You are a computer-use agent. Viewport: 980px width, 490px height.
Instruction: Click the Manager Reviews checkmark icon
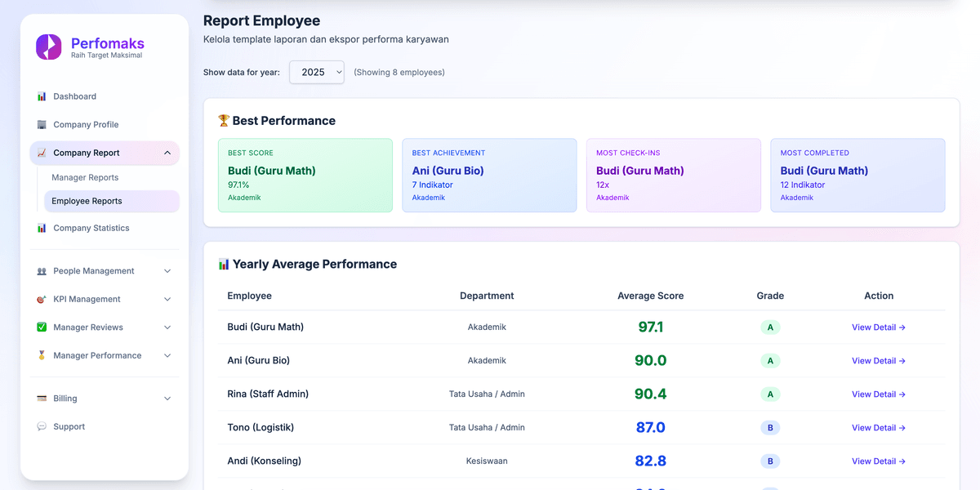[x=42, y=327]
